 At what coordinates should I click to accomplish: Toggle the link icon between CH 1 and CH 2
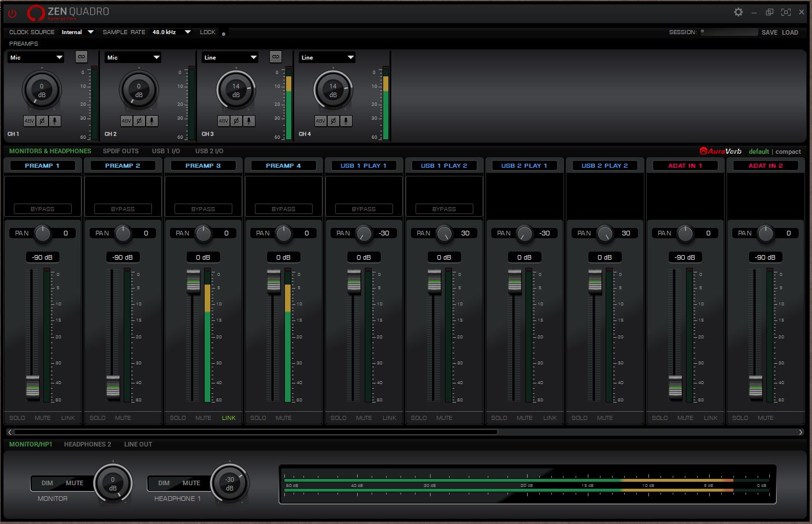pyautogui.click(x=81, y=57)
